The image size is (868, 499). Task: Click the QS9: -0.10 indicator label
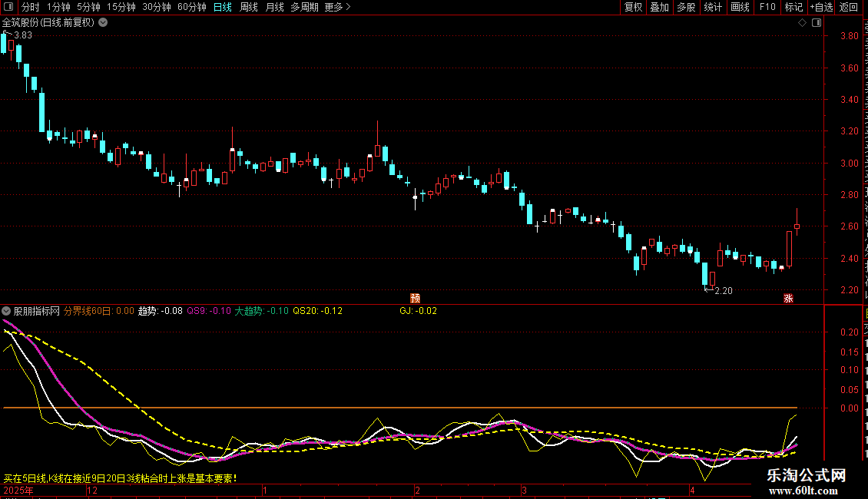209,311
